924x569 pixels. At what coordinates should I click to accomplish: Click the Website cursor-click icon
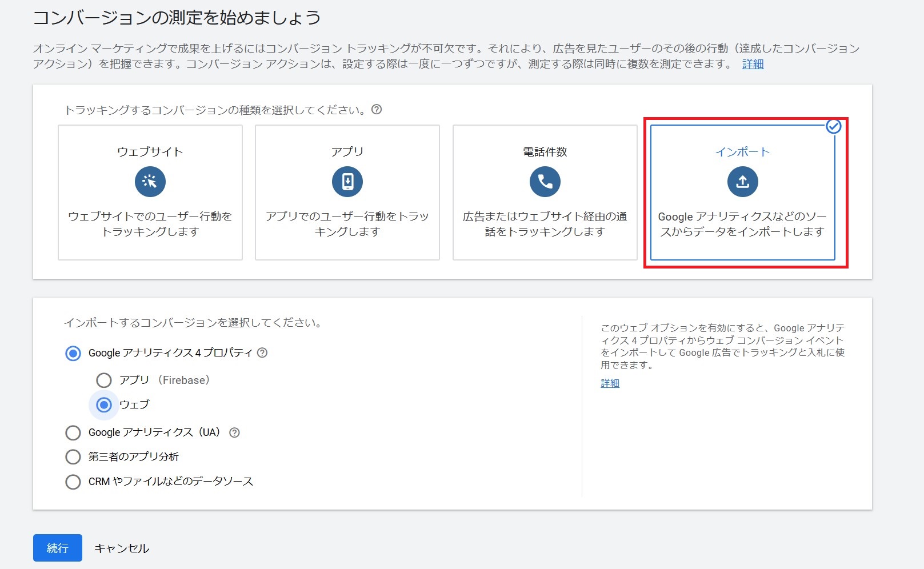[x=150, y=181]
